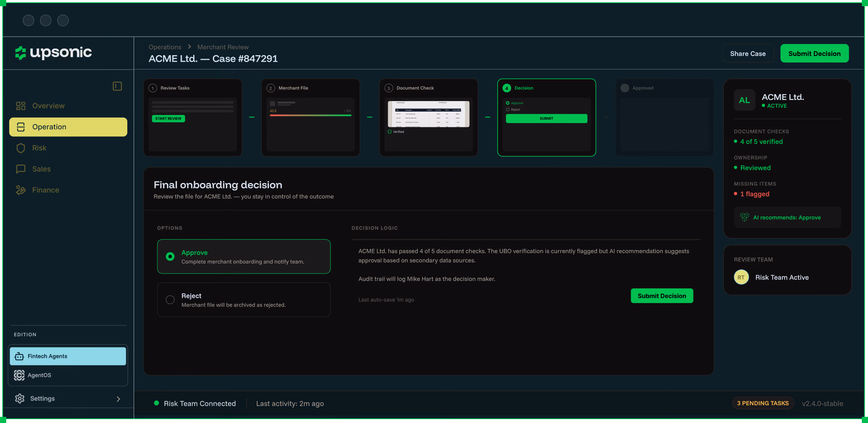Click the AI recommends cube icon

point(745,217)
